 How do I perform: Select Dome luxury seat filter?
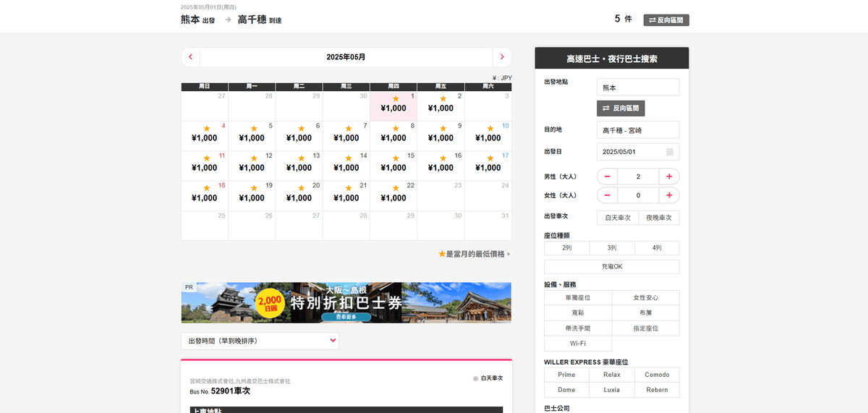(567, 390)
